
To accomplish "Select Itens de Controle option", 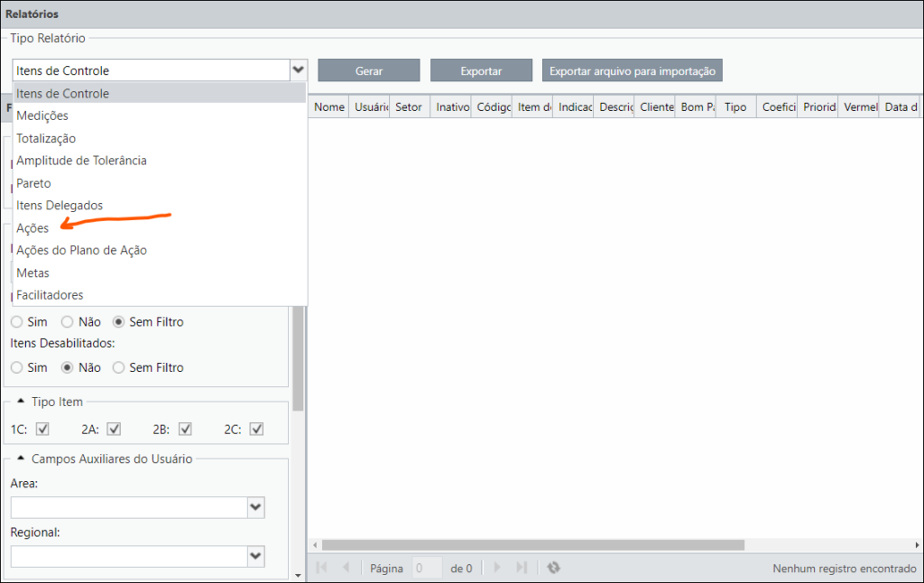I will click(x=159, y=93).
